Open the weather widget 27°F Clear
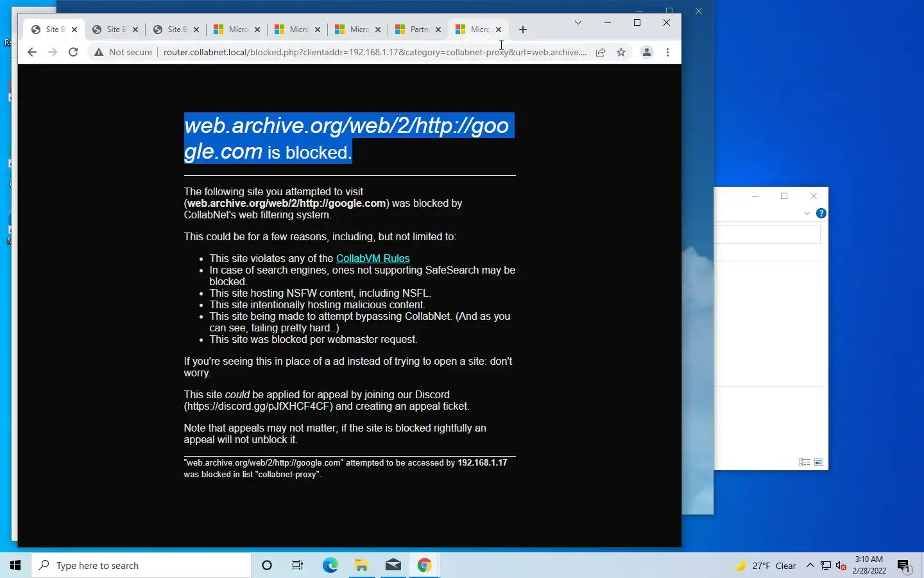 tap(766, 566)
